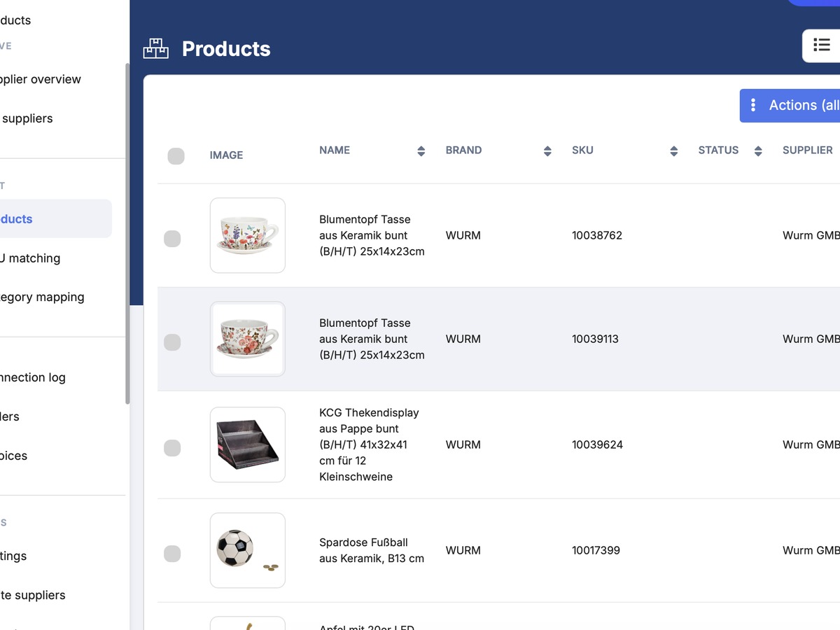Open the soccer ball Spardose thumbnail
This screenshot has height=630, width=840.
coord(248,550)
